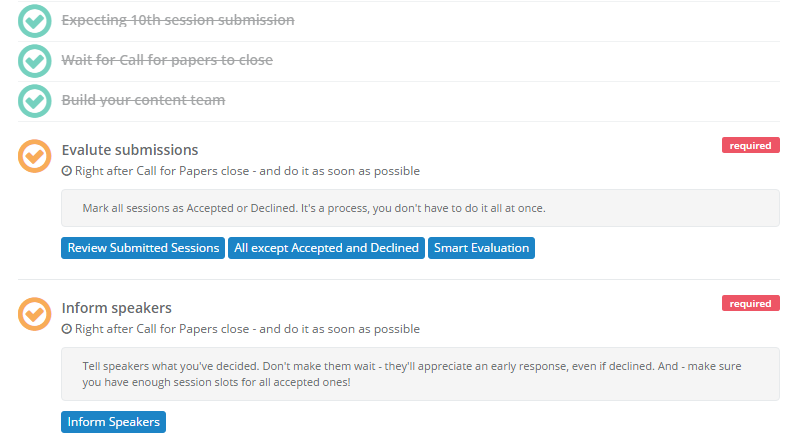Screen dimensions: 799x448
Task: Expand the Evalute submissions heading
Action: [x=130, y=150]
